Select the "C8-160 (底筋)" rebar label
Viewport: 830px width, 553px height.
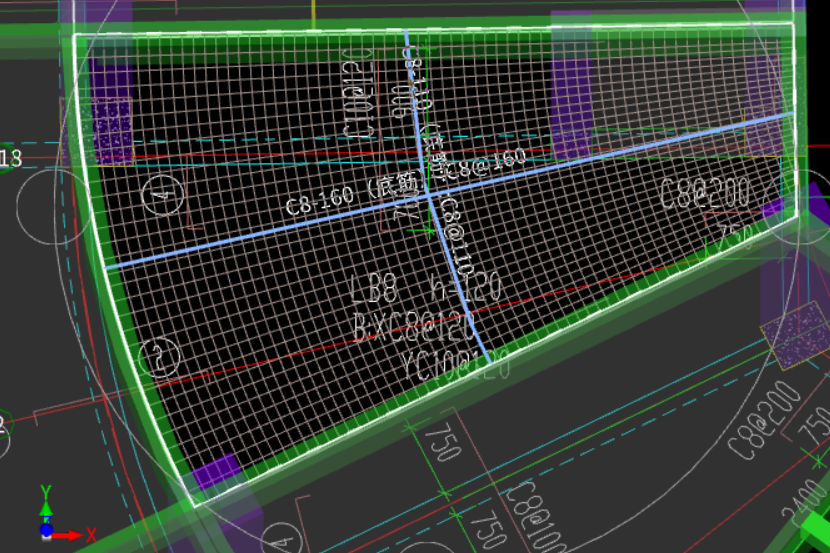[x=356, y=194]
